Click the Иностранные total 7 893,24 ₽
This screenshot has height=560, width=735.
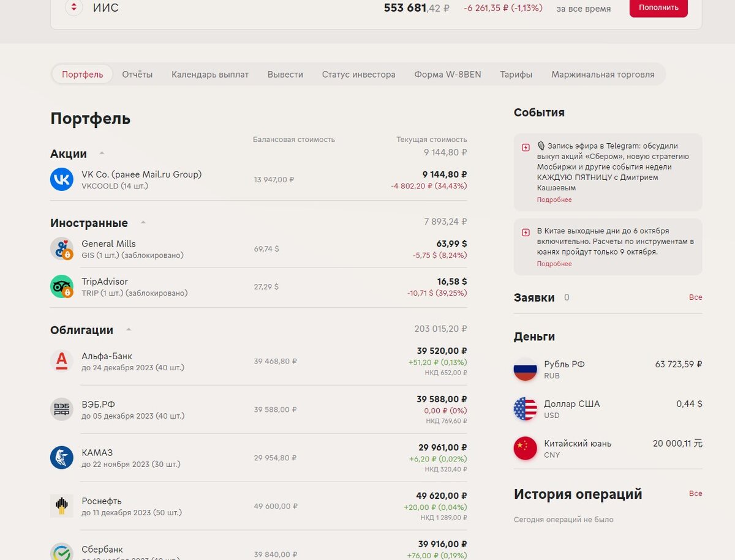445,222
